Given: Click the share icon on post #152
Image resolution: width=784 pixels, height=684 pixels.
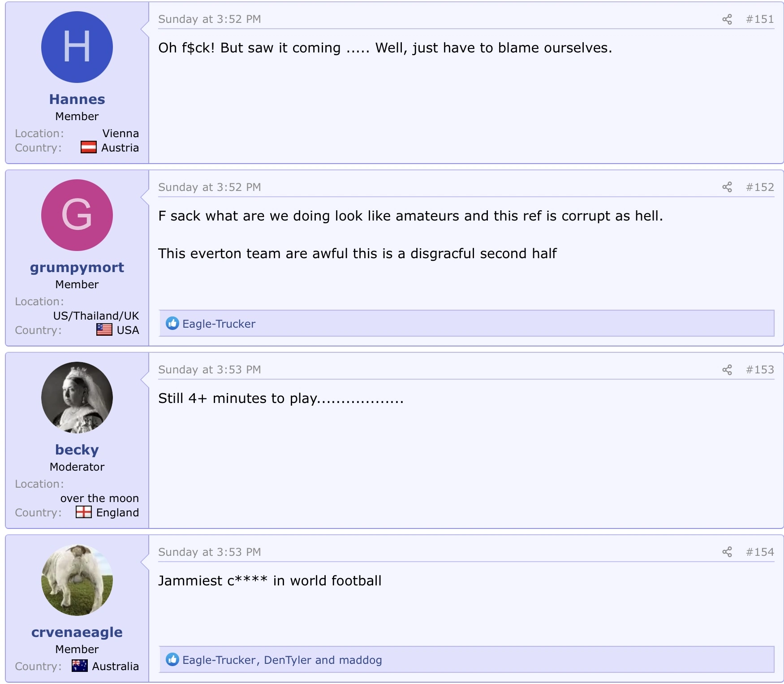Looking at the screenshot, I should pos(727,187).
